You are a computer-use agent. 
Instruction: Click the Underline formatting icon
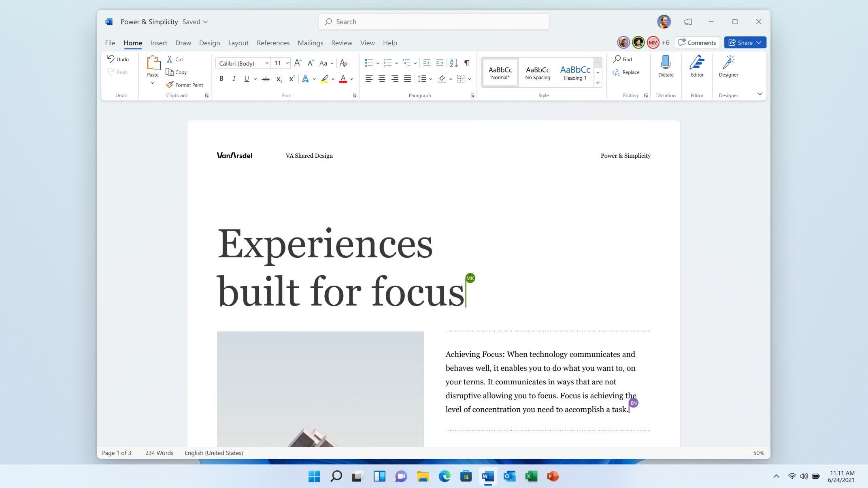click(x=247, y=78)
